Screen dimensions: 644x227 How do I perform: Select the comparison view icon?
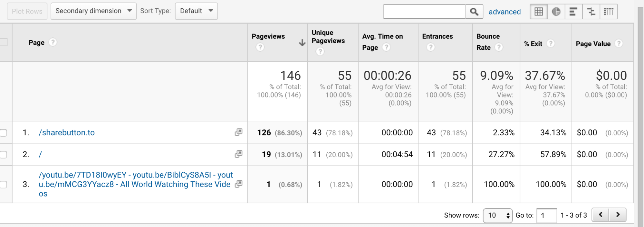[x=591, y=12]
